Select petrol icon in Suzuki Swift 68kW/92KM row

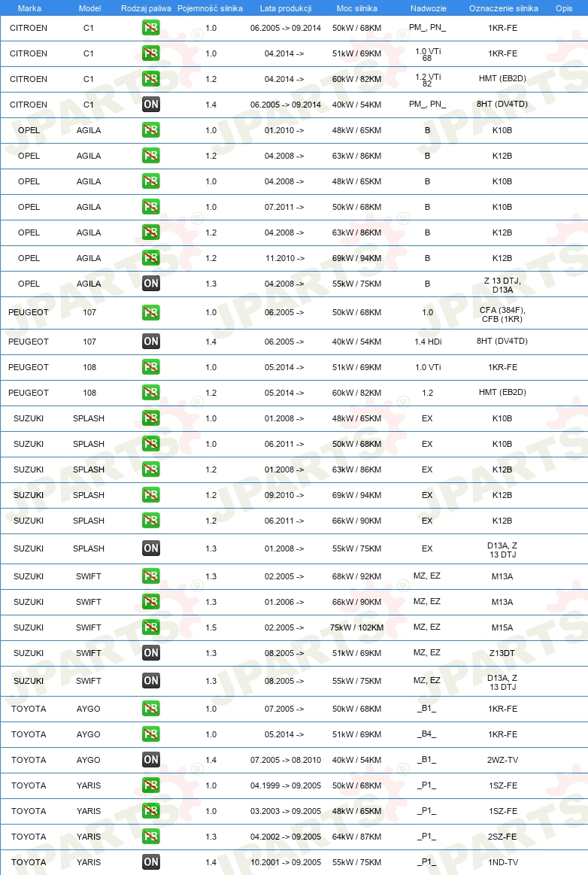pyautogui.click(x=150, y=576)
